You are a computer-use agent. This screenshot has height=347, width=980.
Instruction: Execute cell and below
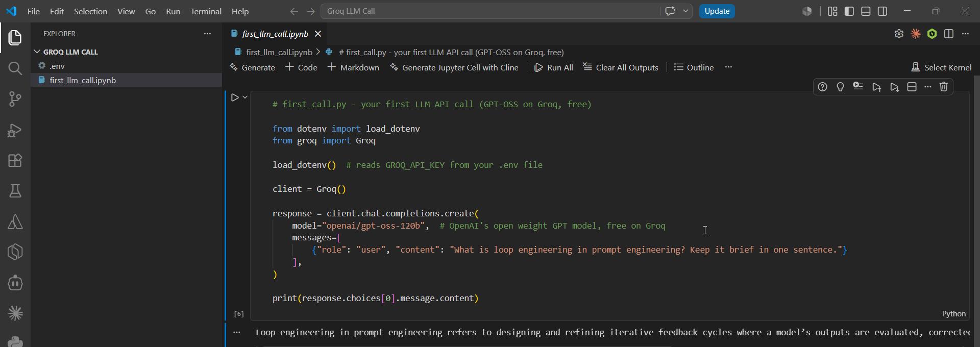pyautogui.click(x=894, y=87)
